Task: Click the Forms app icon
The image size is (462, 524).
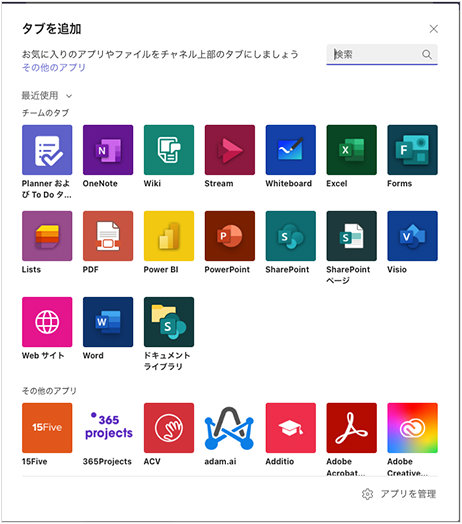Action: coord(412,150)
